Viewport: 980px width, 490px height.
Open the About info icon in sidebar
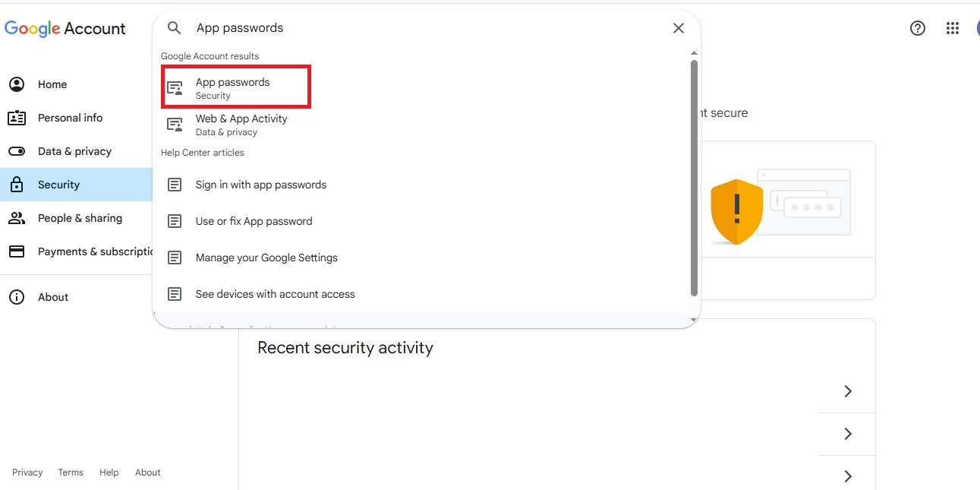(17, 297)
